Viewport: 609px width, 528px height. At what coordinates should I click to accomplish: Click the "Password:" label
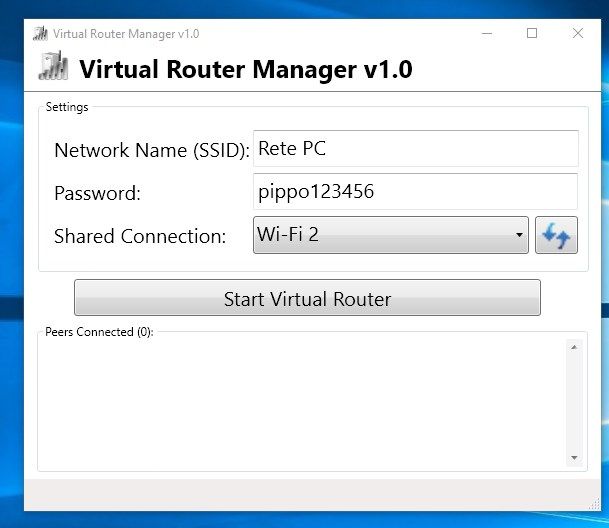tap(97, 193)
